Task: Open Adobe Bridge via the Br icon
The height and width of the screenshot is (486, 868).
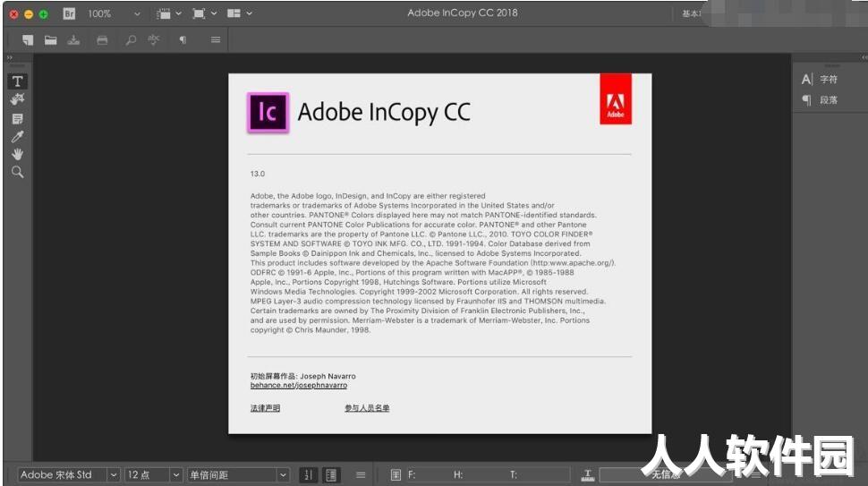Action: [x=69, y=13]
